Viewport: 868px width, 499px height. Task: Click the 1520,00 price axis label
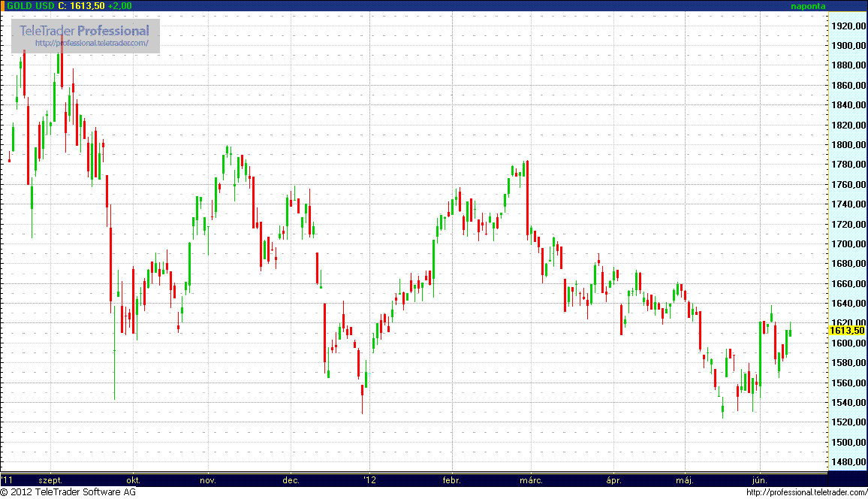[848, 422]
